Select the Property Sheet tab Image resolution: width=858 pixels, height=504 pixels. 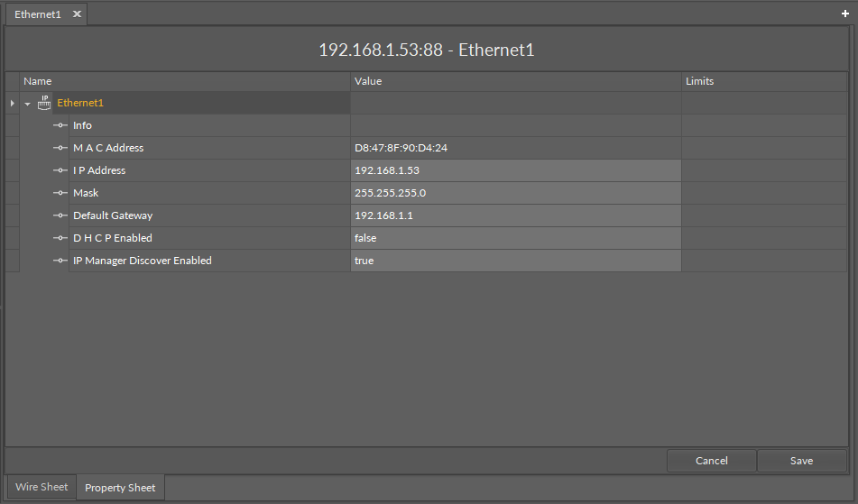pos(120,488)
